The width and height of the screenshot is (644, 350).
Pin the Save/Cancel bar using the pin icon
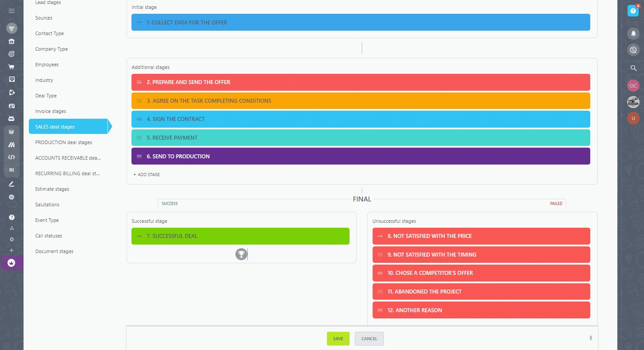[x=590, y=338]
